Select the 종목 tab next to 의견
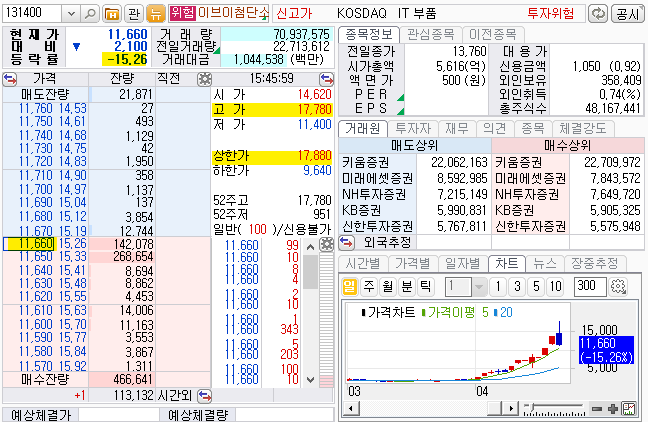This screenshot has height=422, width=648. click(x=533, y=129)
